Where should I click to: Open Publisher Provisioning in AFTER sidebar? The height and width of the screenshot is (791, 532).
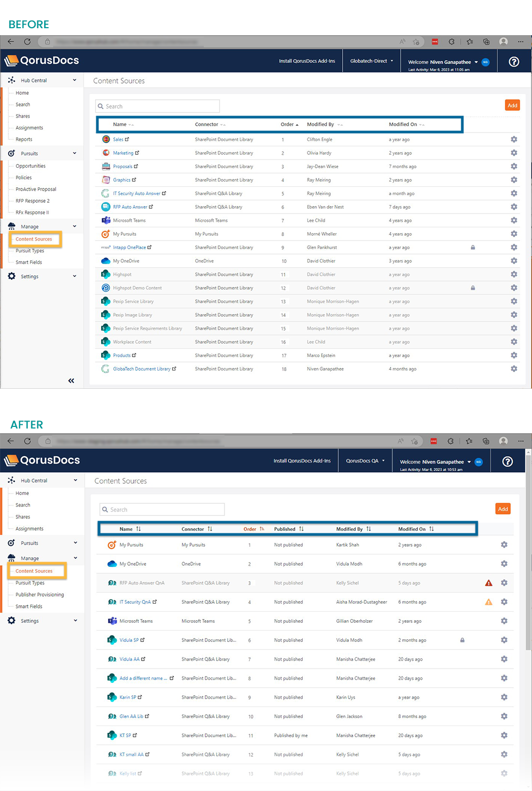[x=40, y=595]
